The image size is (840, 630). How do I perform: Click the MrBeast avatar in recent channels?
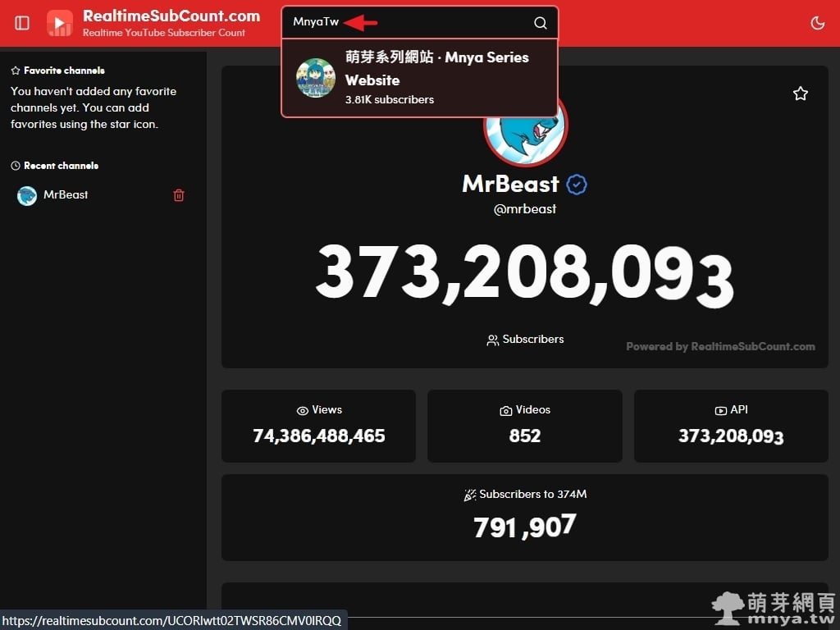[27, 195]
